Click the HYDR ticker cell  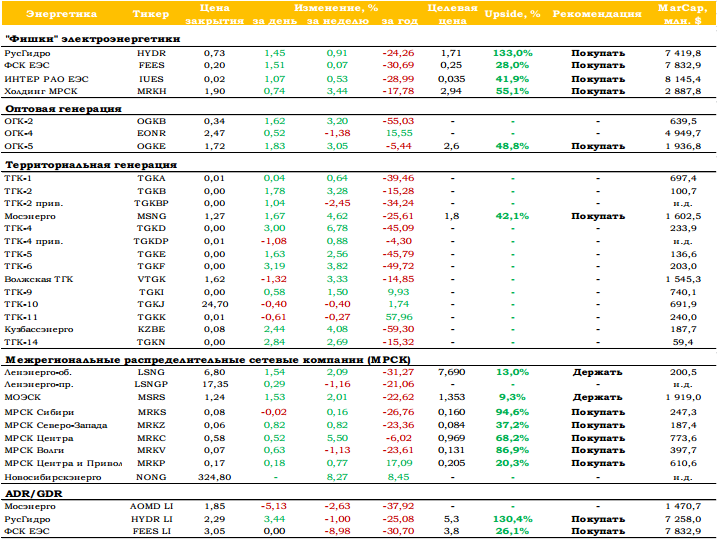click(151, 53)
